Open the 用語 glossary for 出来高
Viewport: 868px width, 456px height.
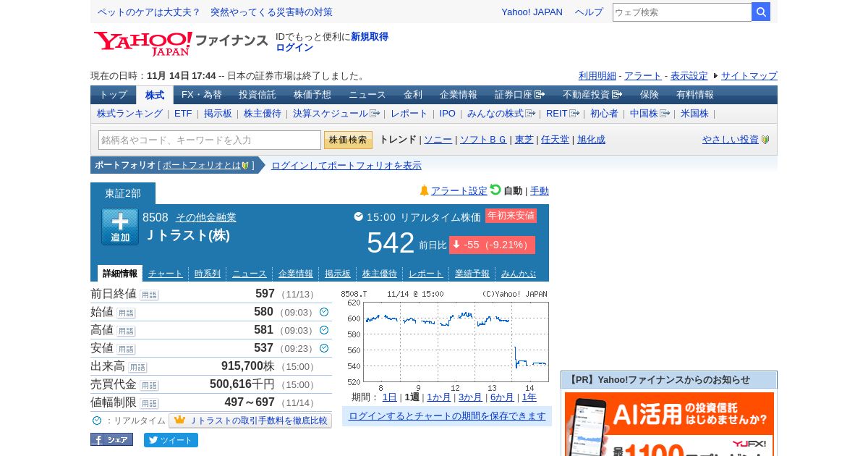tap(137, 367)
